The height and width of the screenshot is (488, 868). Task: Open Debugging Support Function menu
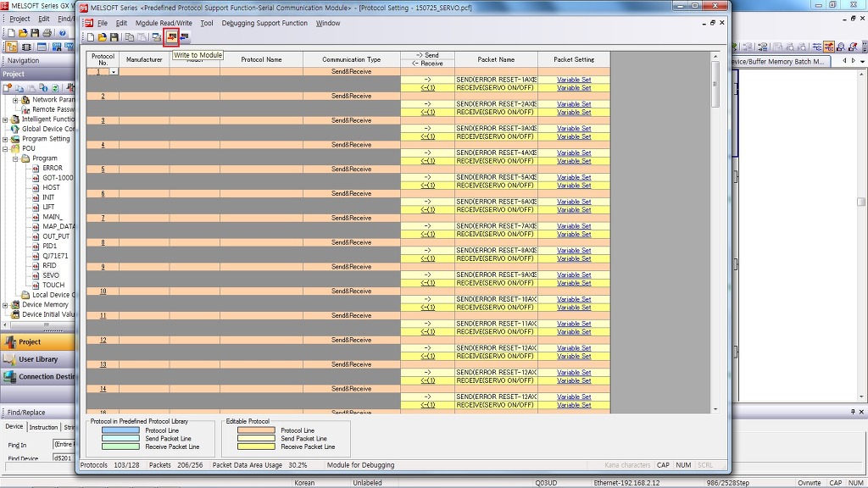click(264, 23)
